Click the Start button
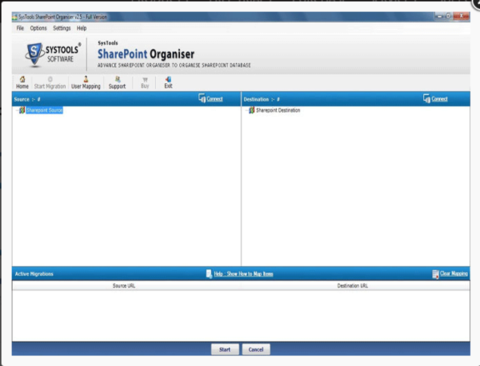The width and height of the screenshot is (480, 366). click(x=225, y=349)
